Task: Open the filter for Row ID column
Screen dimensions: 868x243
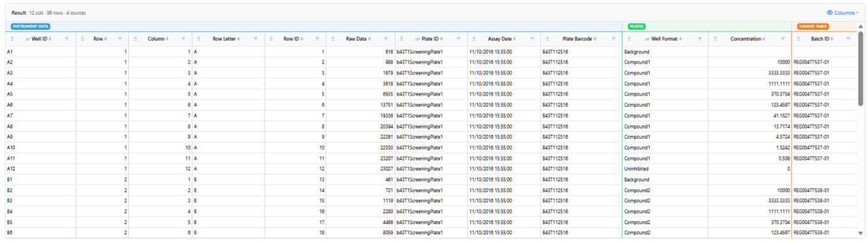Action: [317, 39]
